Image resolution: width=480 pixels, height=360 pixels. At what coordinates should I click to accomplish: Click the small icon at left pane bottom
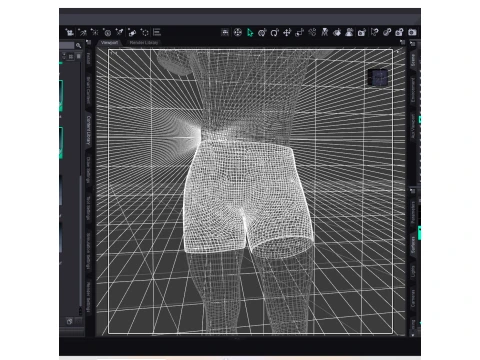[69, 321]
